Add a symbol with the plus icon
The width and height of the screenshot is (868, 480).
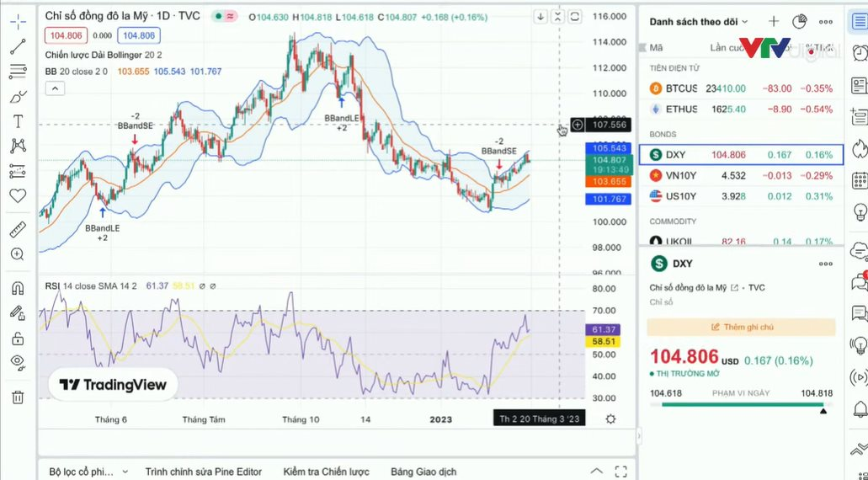pos(774,21)
